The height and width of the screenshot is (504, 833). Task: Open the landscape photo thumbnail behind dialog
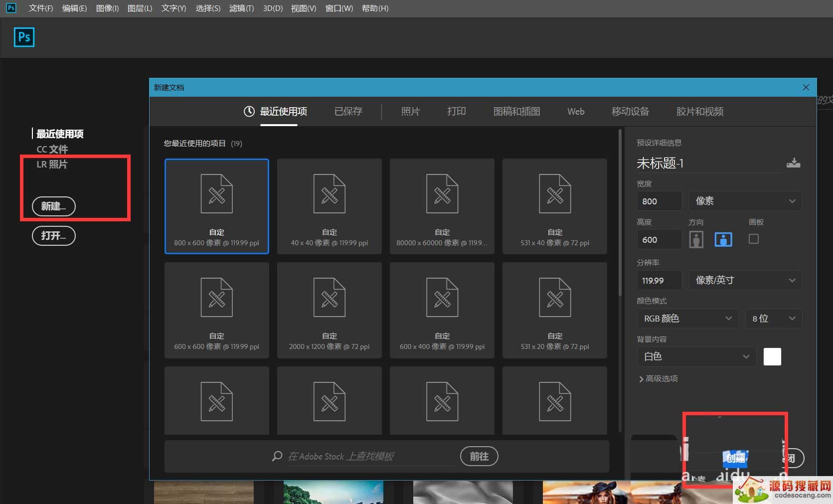(x=333, y=492)
